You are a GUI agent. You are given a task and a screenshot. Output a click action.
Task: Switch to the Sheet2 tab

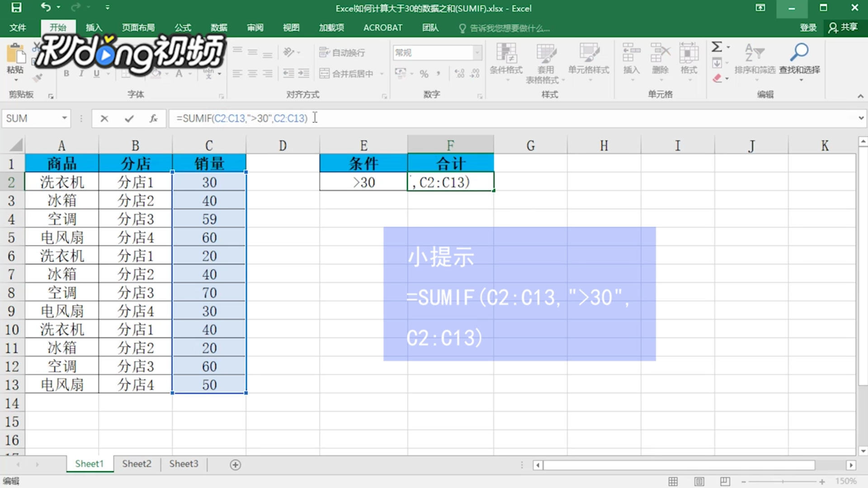pos(137,464)
